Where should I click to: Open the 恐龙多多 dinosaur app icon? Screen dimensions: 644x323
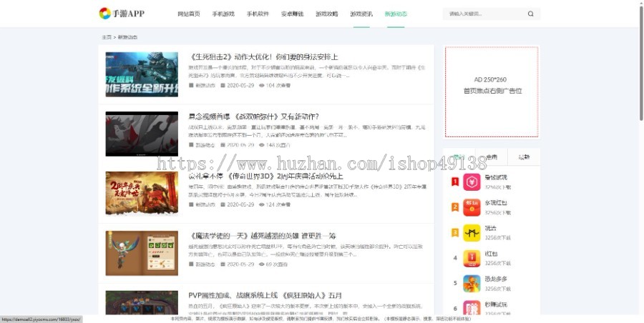click(x=472, y=284)
